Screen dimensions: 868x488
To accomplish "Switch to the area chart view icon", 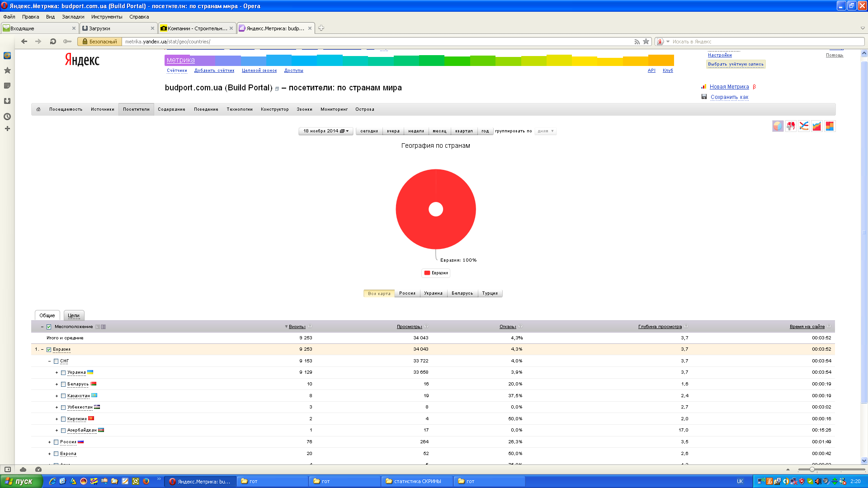I will tap(816, 126).
